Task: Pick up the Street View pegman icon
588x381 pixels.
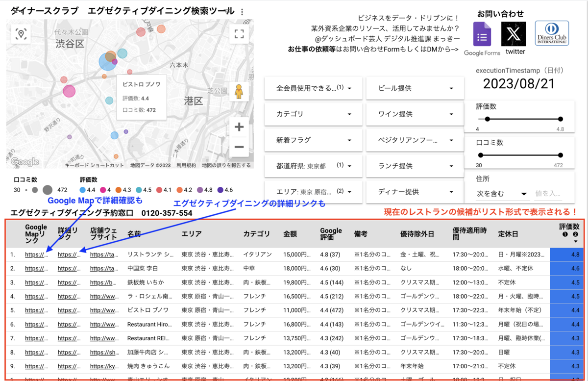Action: [239, 91]
